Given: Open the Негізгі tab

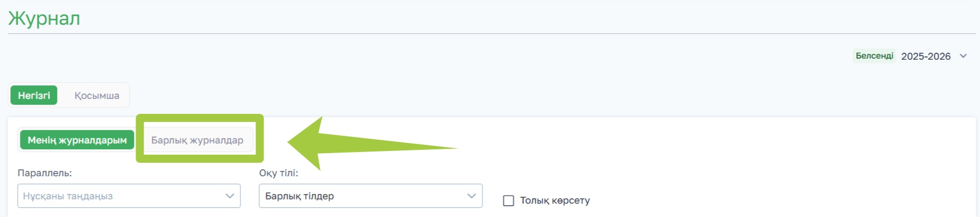Looking at the screenshot, I should pyautogui.click(x=34, y=96).
